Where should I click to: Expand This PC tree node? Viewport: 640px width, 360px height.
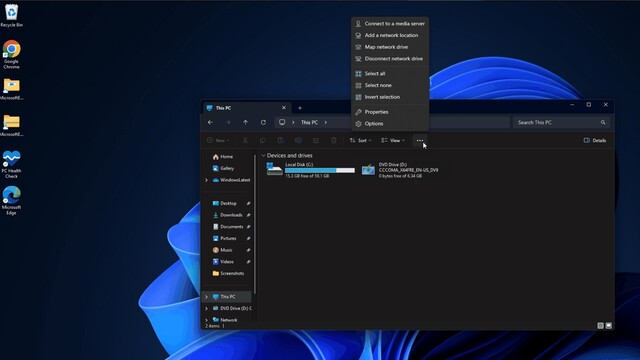(x=206, y=297)
